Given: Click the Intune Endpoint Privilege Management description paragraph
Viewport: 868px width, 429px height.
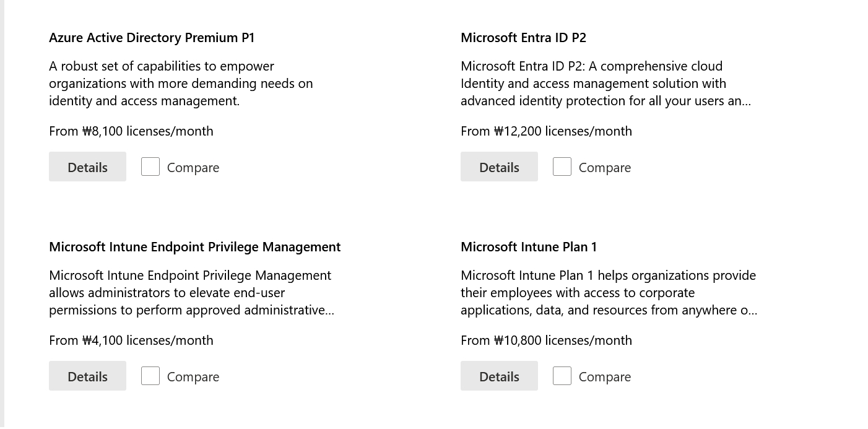Looking at the screenshot, I should pos(192,292).
